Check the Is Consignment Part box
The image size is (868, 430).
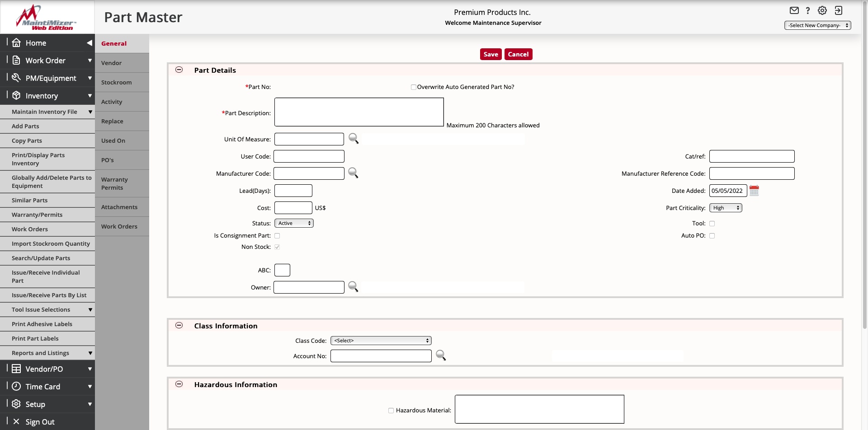[278, 235]
